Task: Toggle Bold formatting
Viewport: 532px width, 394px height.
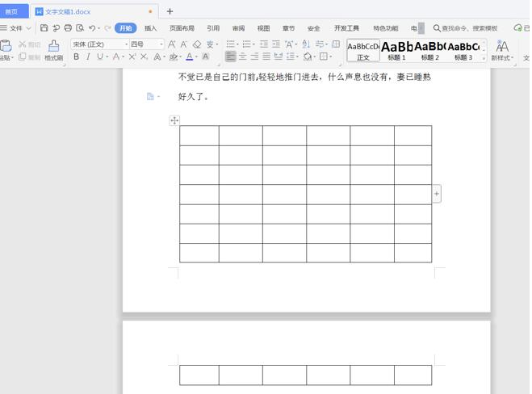Action: [x=77, y=57]
